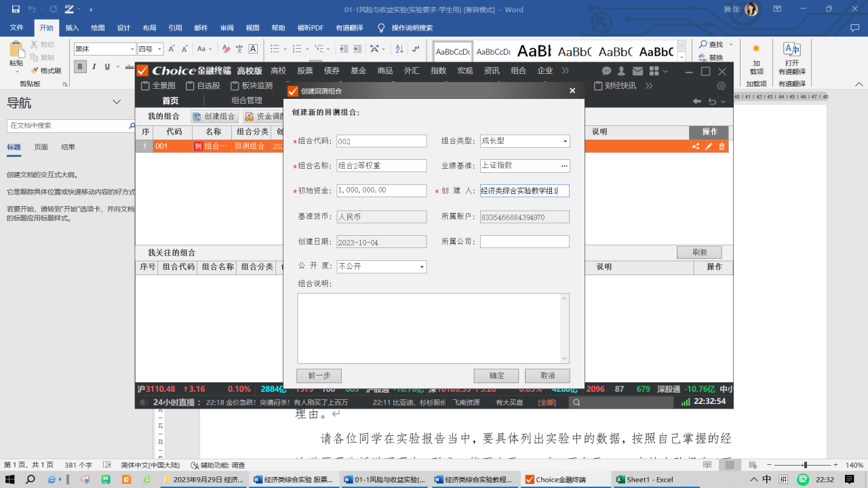Click the Previous Step button in dialog
The width and height of the screenshot is (868, 488).
319,375
